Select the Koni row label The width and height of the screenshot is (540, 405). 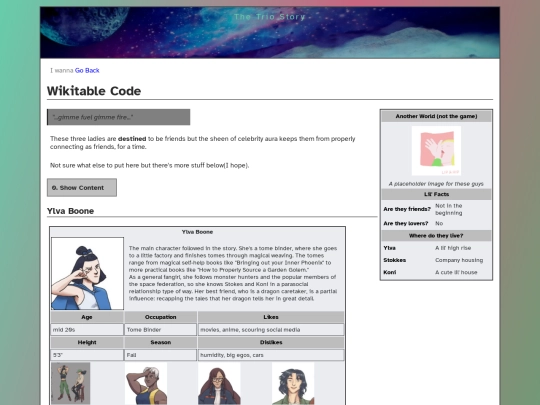point(390,272)
